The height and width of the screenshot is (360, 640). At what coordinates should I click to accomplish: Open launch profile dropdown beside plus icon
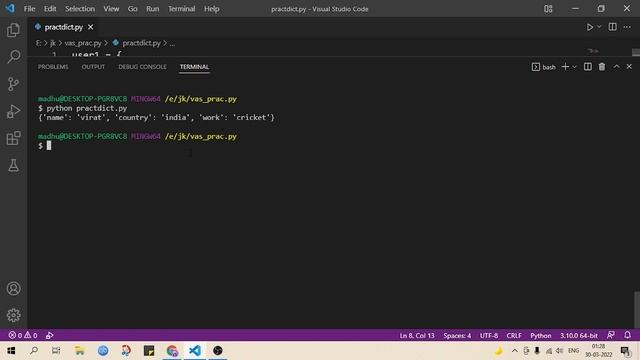574,67
